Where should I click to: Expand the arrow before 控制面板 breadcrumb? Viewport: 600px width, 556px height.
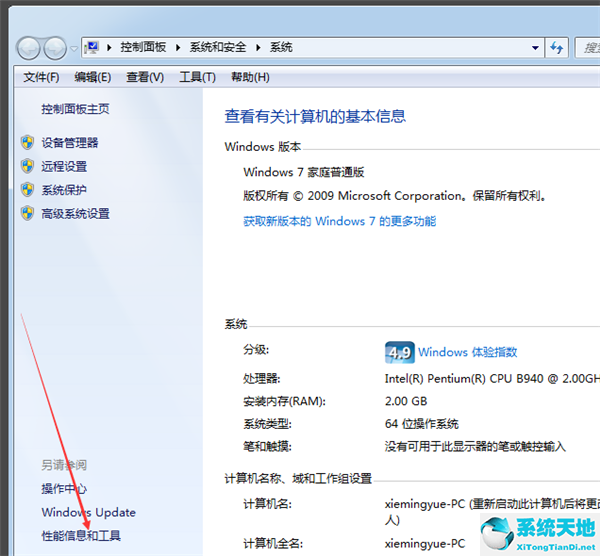pyautogui.click(x=109, y=47)
